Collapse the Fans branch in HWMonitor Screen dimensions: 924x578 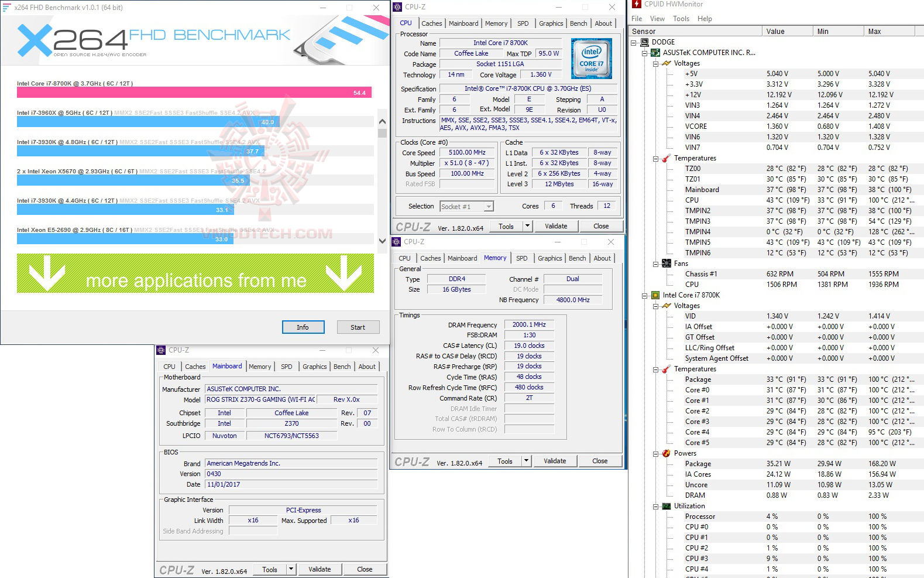[x=655, y=264]
